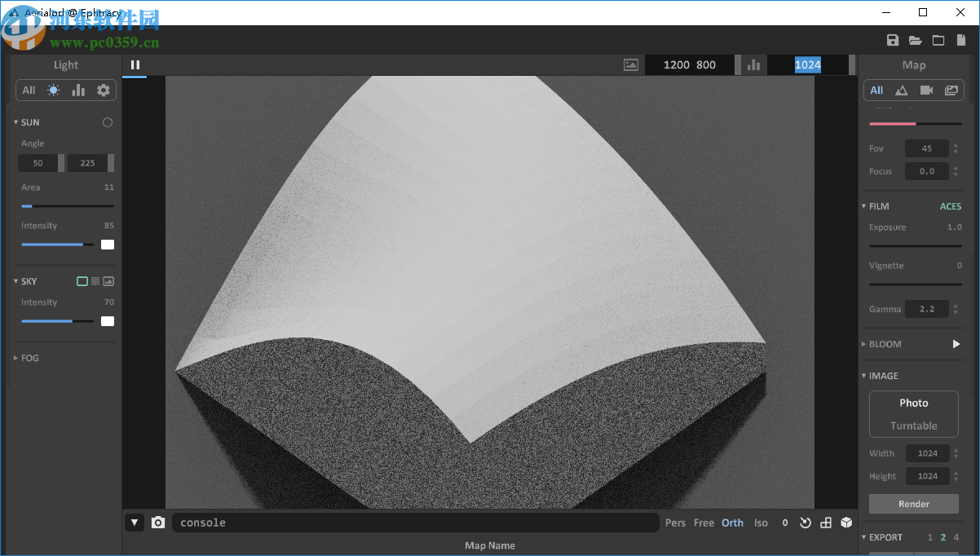This screenshot has height=556, width=980.
Task: Toggle the SUN circle switch
Action: 108,122
